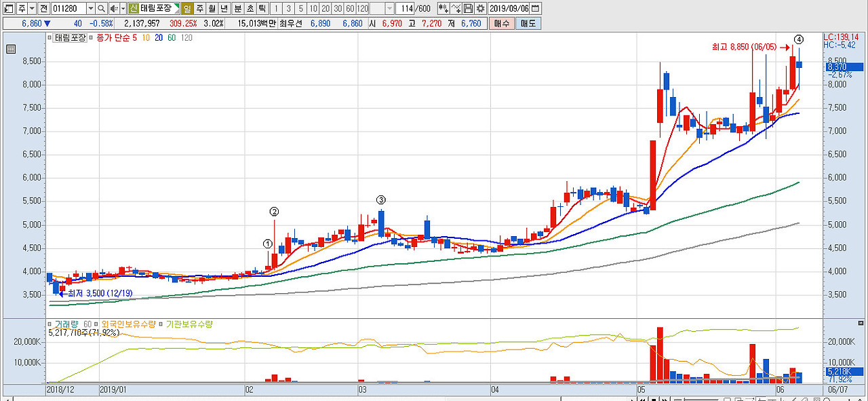Select the 10 interval button

tap(313, 9)
